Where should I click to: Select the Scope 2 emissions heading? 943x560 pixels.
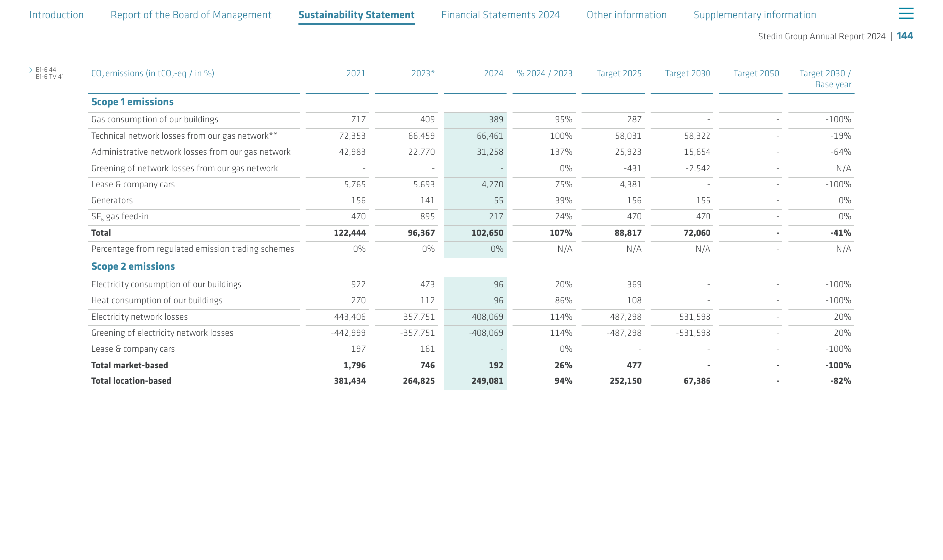[133, 266]
